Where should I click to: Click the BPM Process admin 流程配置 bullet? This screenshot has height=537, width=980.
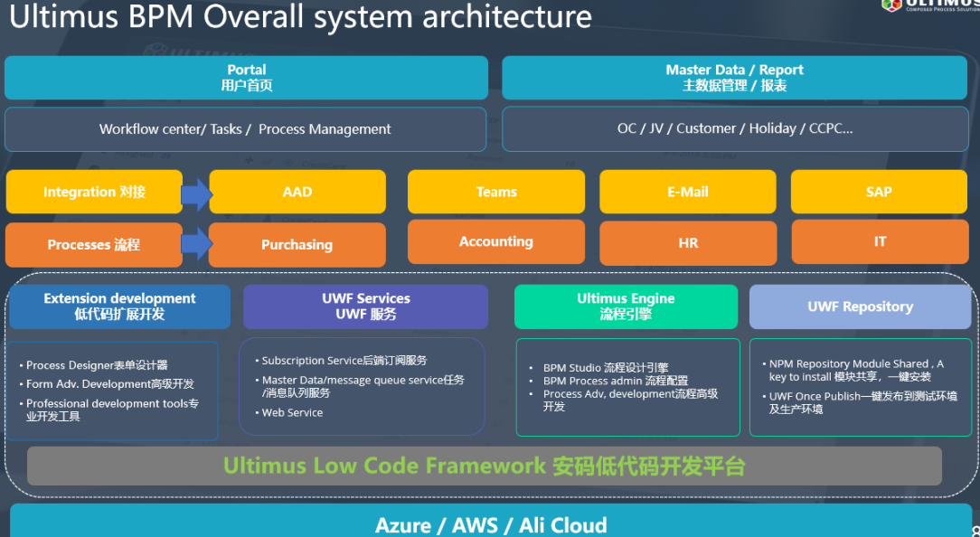[x=608, y=381]
